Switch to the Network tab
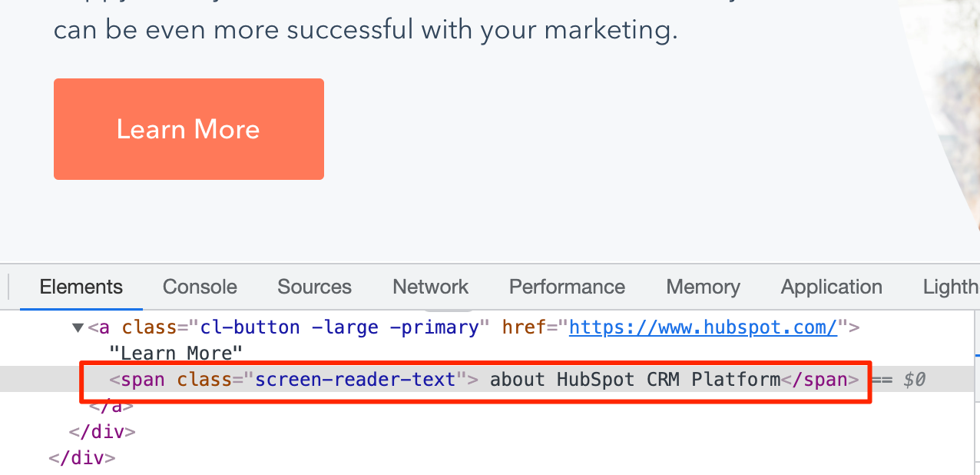The width and height of the screenshot is (980, 475). coord(430,287)
